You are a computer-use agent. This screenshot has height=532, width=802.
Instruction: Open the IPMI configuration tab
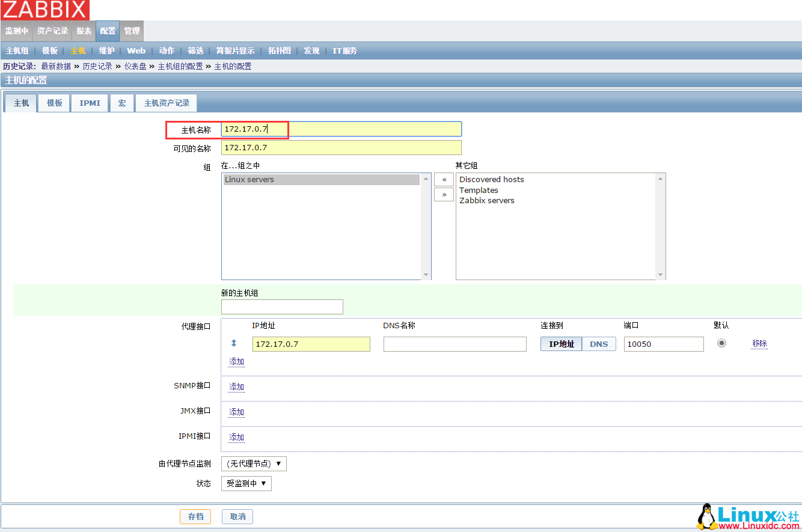89,103
